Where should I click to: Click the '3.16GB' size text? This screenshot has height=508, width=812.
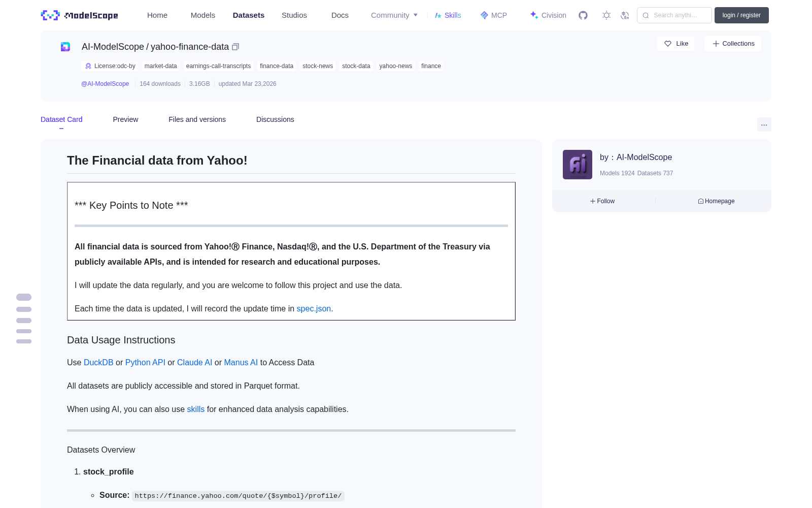199,84
